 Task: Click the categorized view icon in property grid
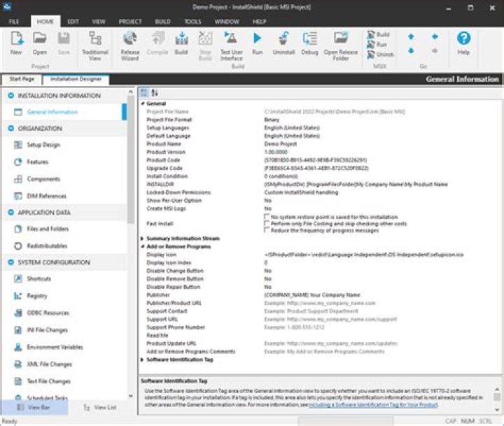[x=144, y=93]
